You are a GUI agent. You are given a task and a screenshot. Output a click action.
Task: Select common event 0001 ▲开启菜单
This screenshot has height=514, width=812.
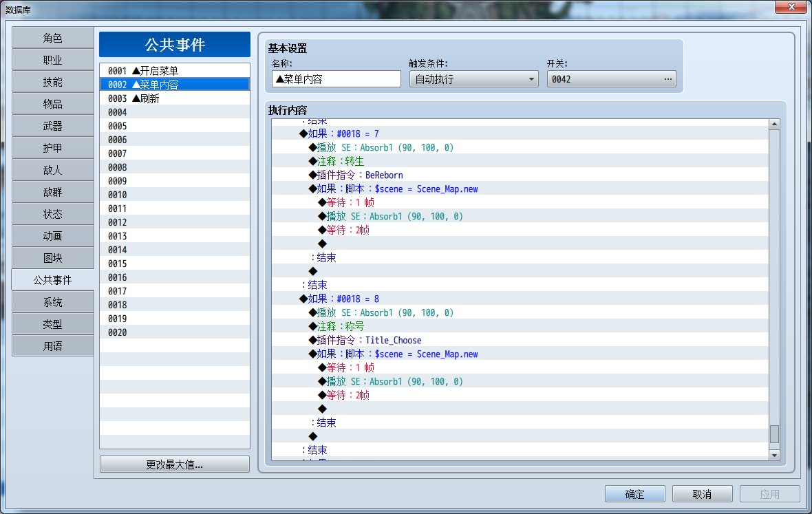175,71
